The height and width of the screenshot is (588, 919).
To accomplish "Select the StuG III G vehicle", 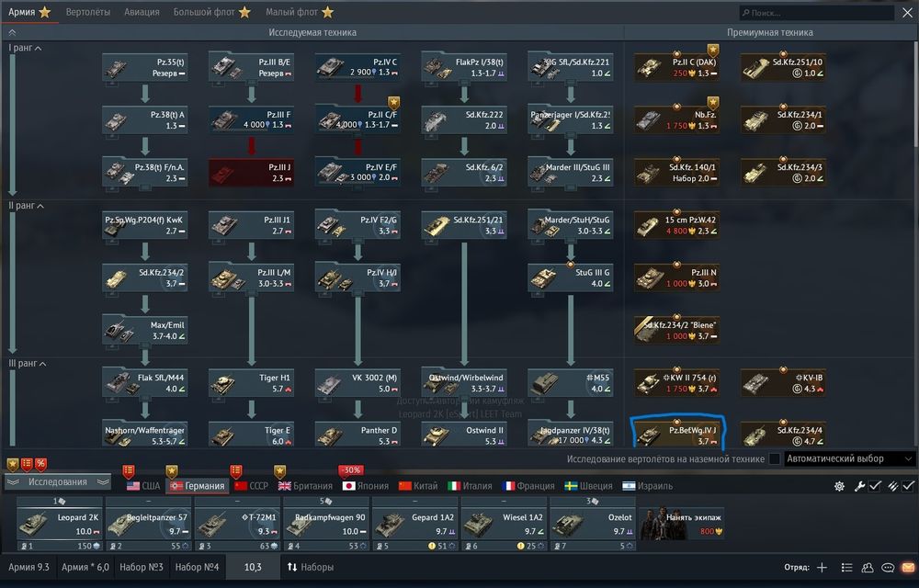I will (571, 277).
